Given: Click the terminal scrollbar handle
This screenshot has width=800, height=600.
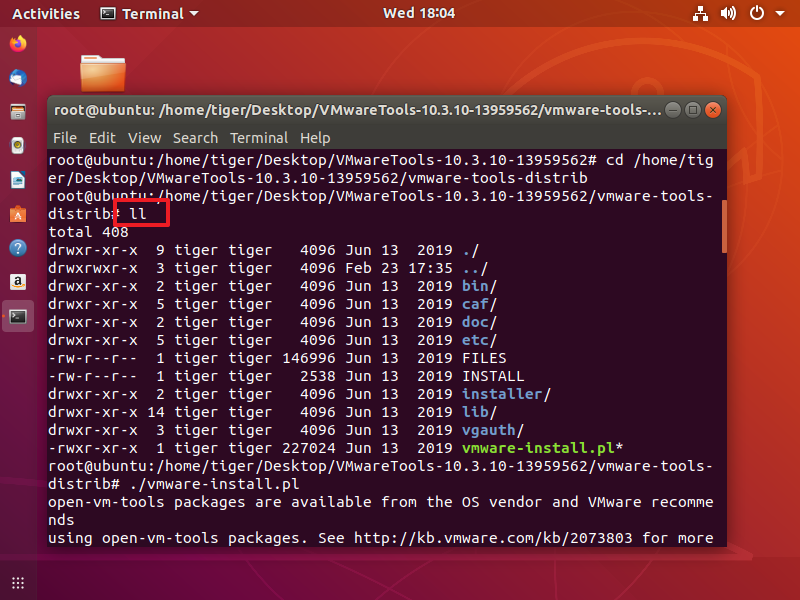Looking at the screenshot, I should click(724, 226).
